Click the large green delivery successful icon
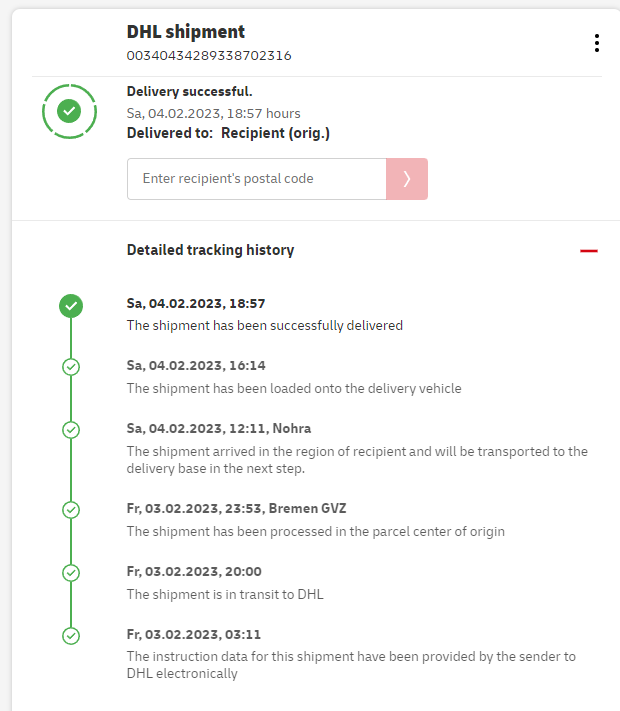This screenshot has height=711, width=620. (69, 111)
